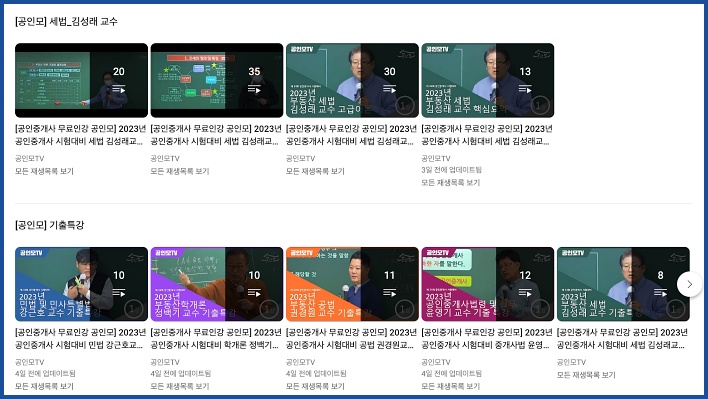Open the 학개론 정백기 playlist title

tap(216, 339)
